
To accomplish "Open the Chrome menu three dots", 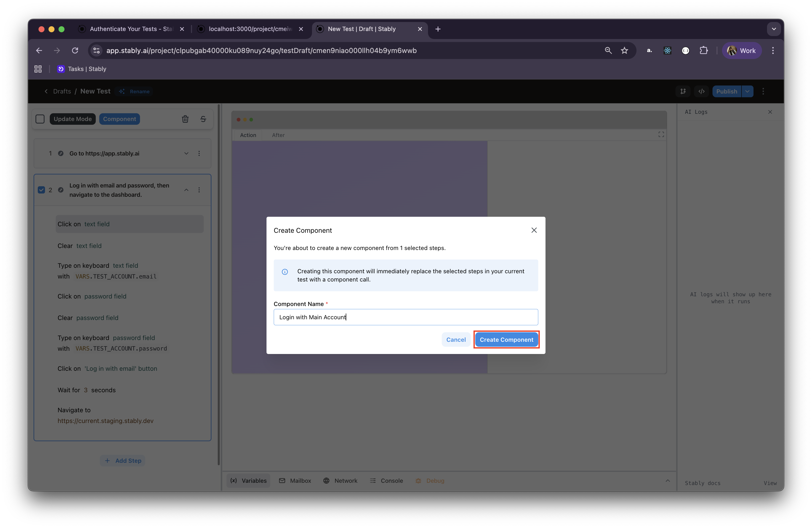I will coord(773,50).
